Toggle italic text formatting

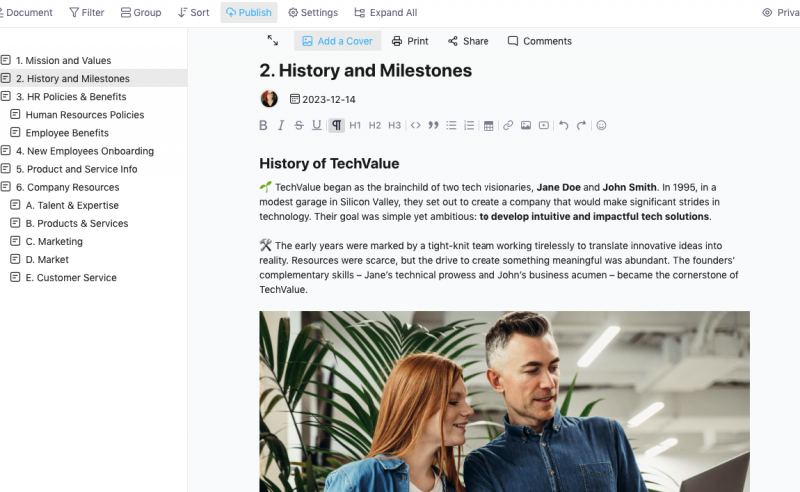click(281, 126)
